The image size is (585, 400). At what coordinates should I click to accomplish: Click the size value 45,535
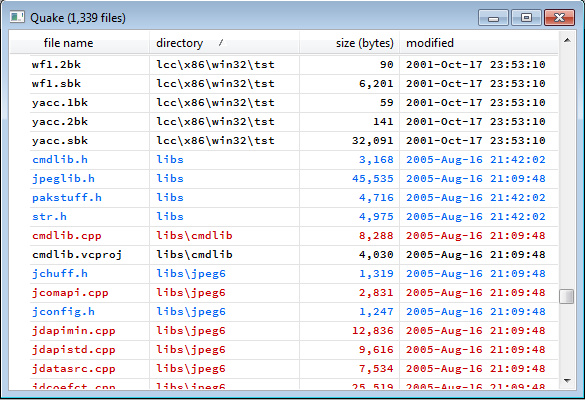373,179
